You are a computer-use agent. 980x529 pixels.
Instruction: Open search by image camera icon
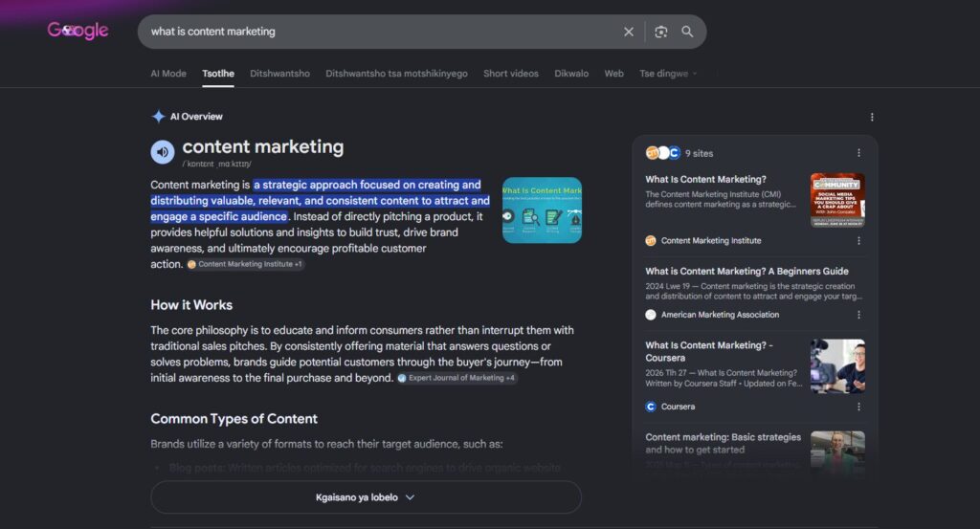pyautogui.click(x=661, y=32)
